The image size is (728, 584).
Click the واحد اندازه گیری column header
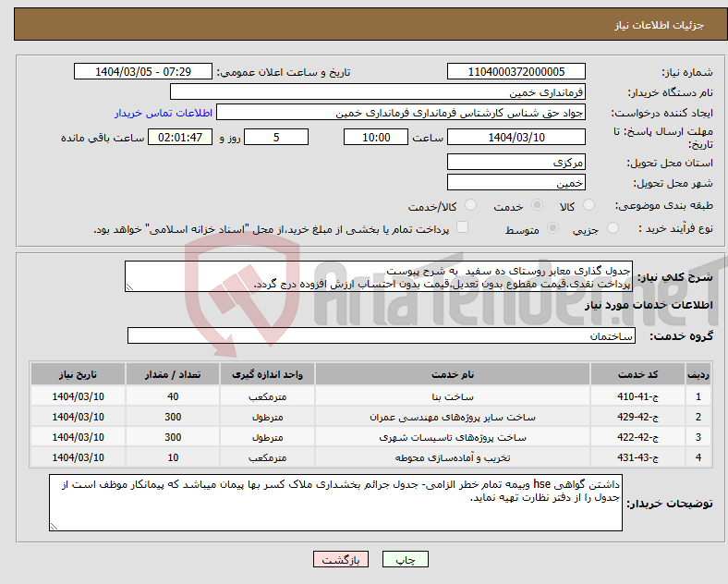click(x=267, y=374)
